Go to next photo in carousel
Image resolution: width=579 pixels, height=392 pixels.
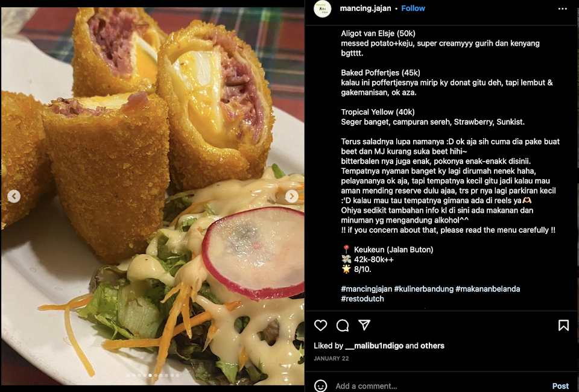tap(292, 196)
